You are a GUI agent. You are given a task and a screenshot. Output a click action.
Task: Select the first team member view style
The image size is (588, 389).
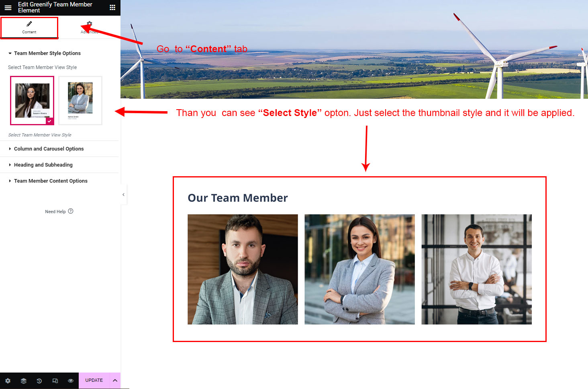32,100
